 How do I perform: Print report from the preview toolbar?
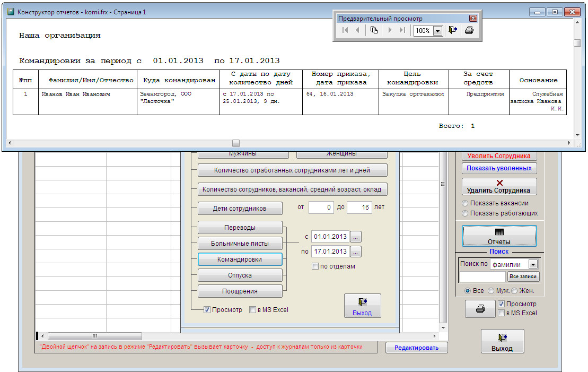[469, 31]
